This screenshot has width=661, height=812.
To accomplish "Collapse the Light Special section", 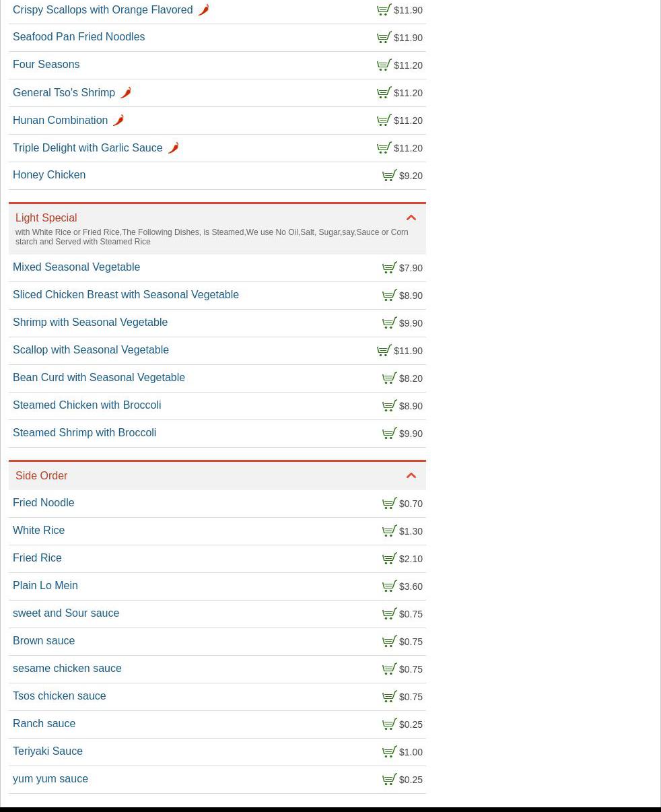I will click(x=411, y=218).
